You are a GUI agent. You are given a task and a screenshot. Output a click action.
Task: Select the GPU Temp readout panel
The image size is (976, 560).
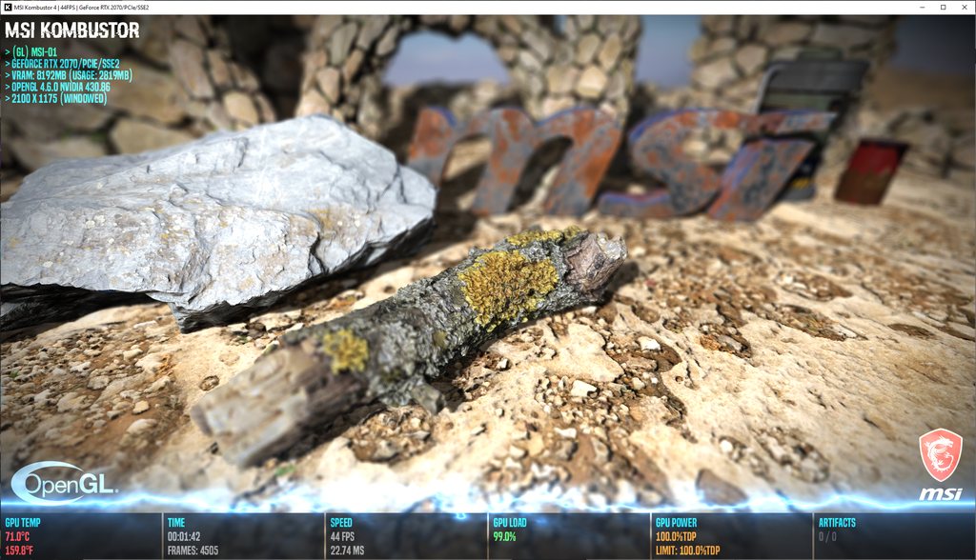coord(81,536)
